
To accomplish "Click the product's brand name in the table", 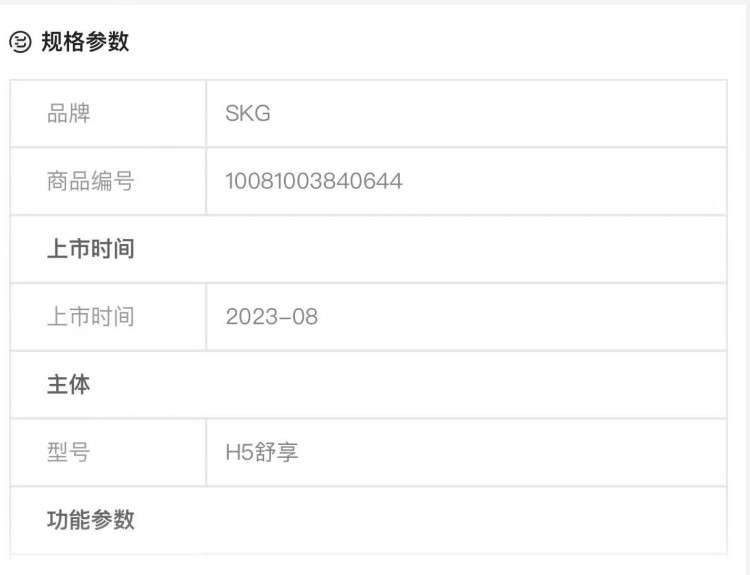I will (248, 114).
